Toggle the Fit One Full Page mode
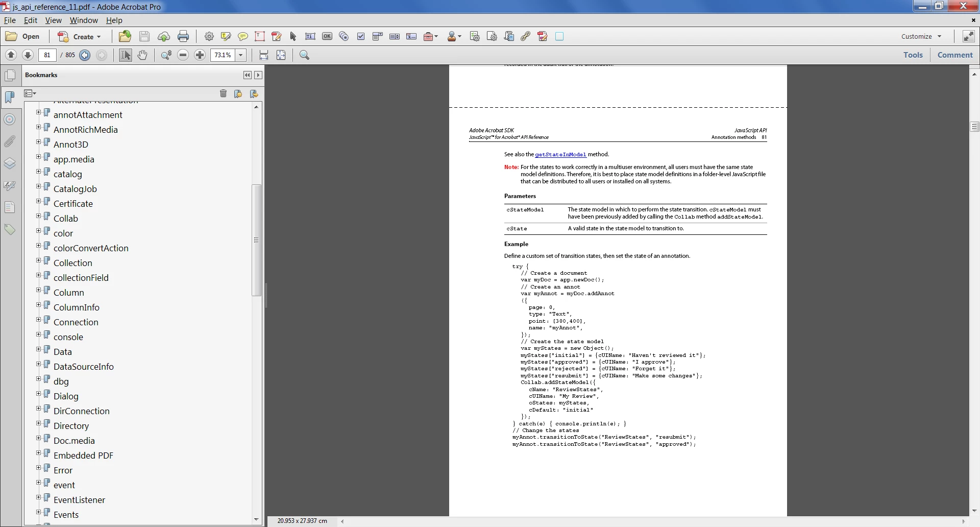980x527 pixels. [281, 55]
